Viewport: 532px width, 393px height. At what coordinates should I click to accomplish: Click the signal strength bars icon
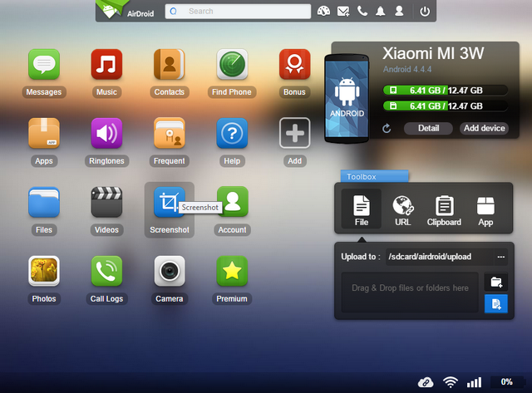tap(475, 382)
